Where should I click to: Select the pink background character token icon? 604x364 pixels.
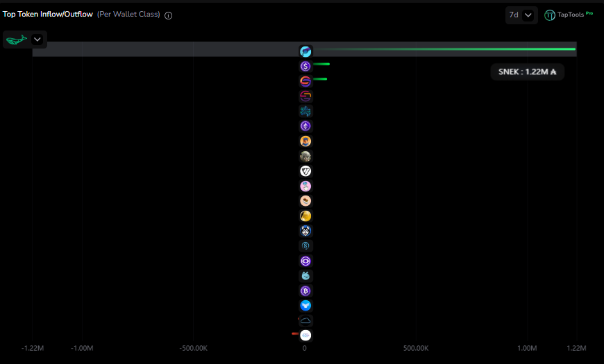305,187
